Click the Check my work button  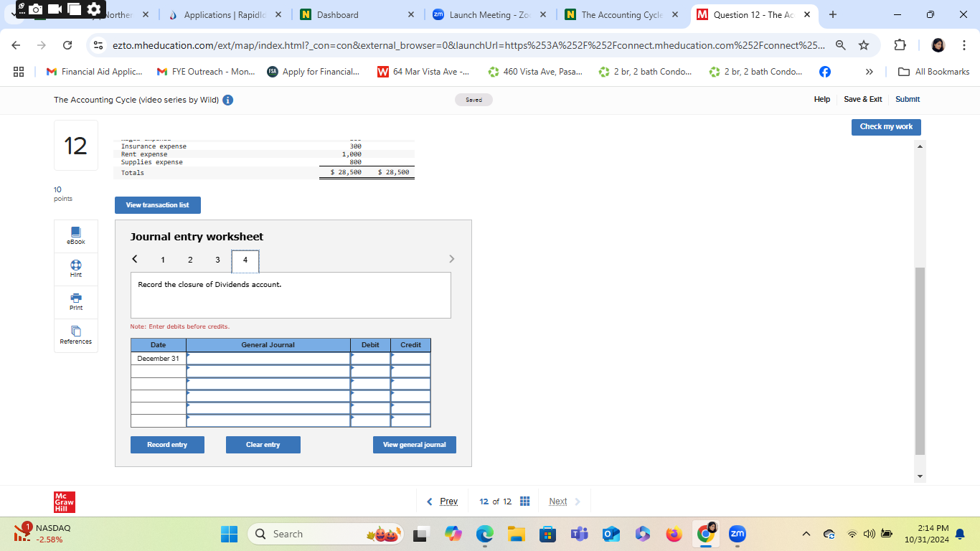point(886,127)
